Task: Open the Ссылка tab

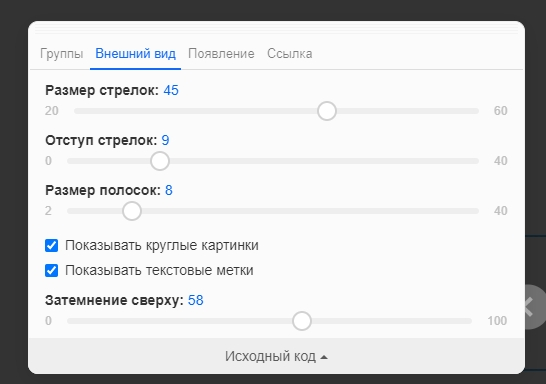Action: click(x=289, y=54)
